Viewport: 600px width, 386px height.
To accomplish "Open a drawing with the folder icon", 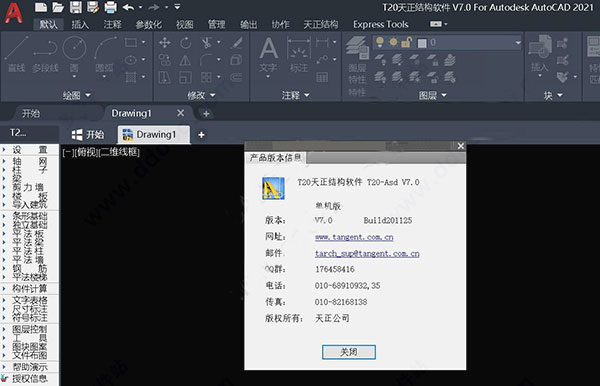I will (x=58, y=7).
